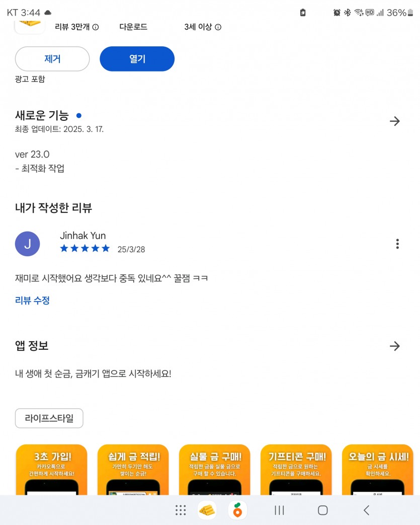Select the 라이프스타일 category chip

(x=49, y=418)
